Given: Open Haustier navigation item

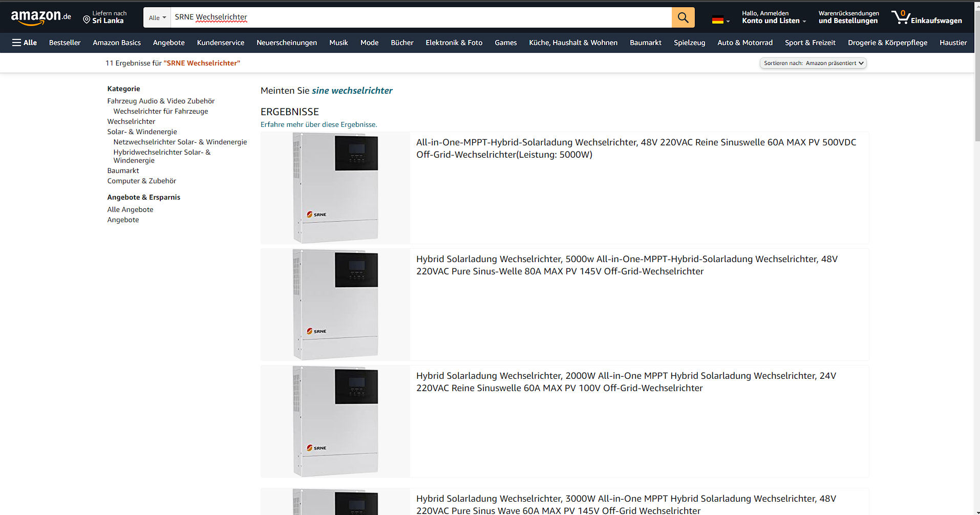Looking at the screenshot, I should pos(953,42).
